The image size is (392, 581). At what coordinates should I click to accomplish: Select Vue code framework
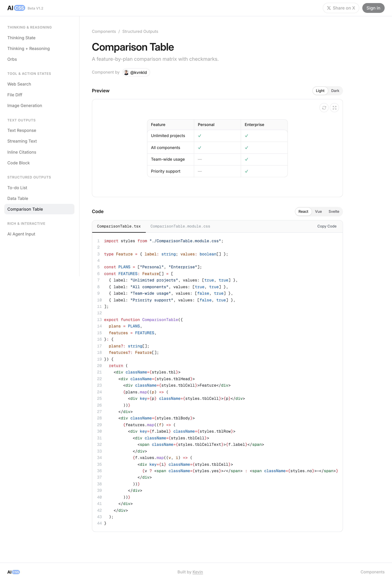pos(318,212)
